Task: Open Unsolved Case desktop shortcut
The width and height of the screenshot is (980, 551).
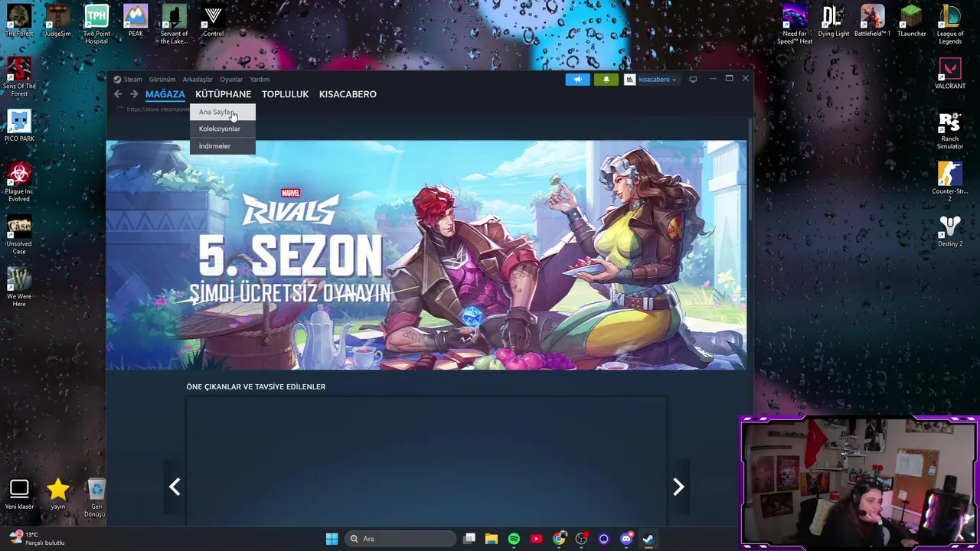Action: coord(19,235)
